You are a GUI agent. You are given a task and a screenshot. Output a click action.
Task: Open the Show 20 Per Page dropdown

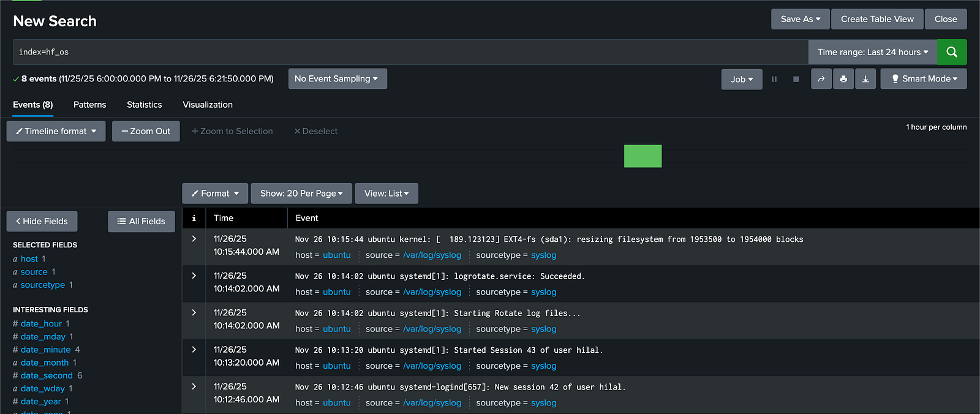pyautogui.click(x=301, y=194)
